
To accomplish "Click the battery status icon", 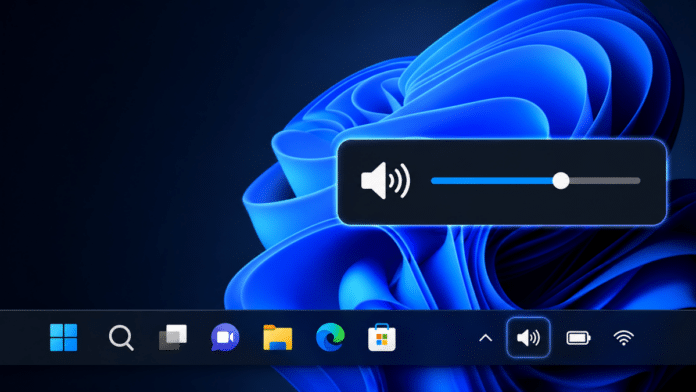I will tap(578, 338).
